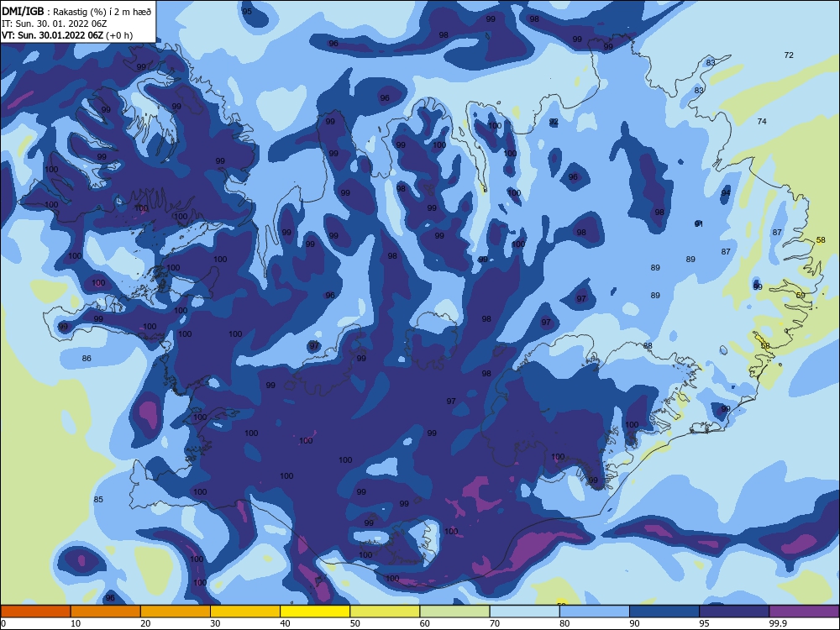Screen dimensions: 840x630
Task: Click the dark orange 0–10 legend swatch
Action: point(35,612)
